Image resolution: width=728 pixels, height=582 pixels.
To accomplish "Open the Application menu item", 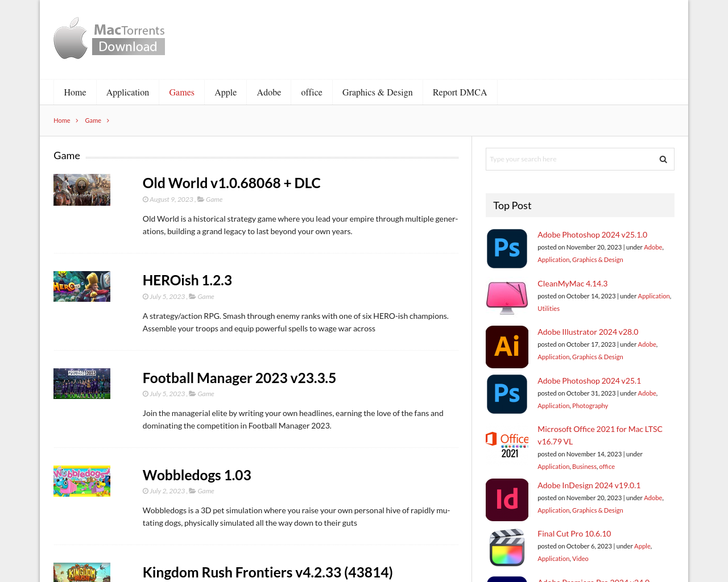I will point(127,92).
